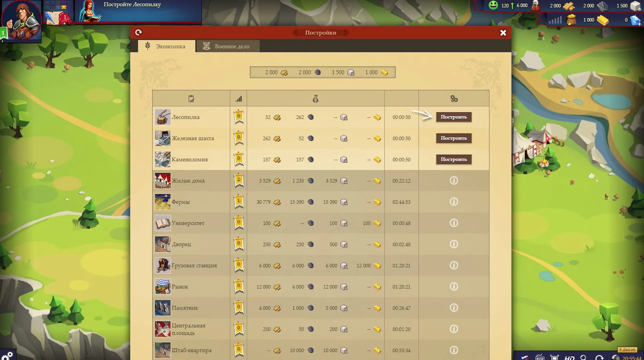Click the gold coin sack icon
The image size is (644, 360).
click(x=571, y=19)
